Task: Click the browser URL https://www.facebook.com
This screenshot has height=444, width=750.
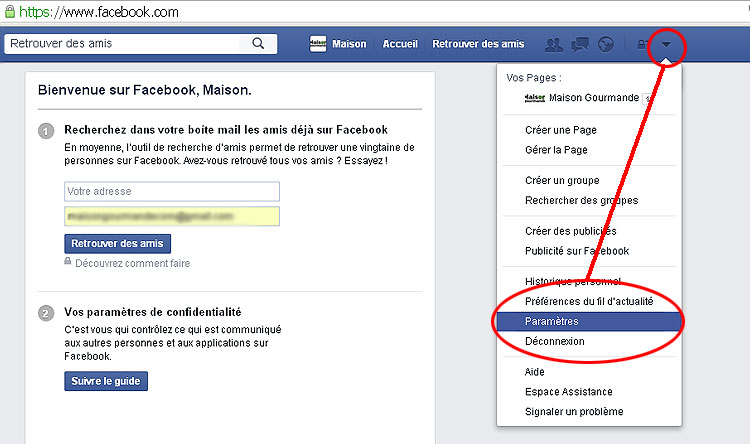Action: (99, 12)
